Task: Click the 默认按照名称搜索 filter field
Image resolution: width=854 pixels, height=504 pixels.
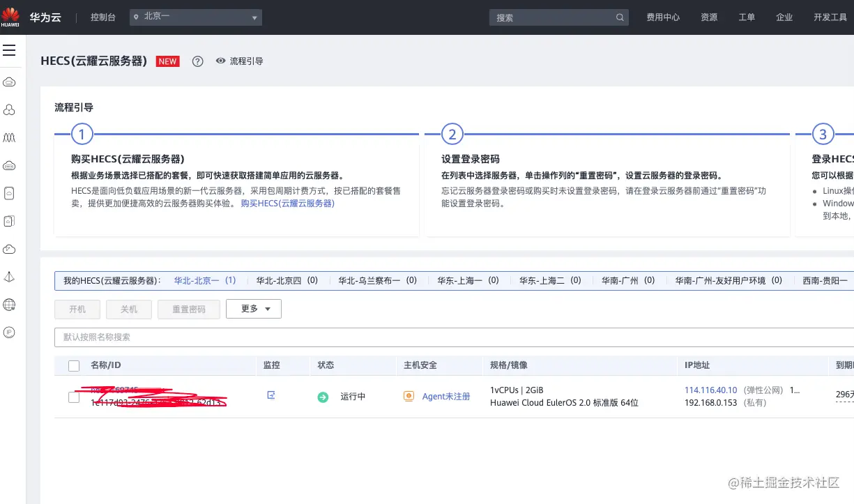Action: pyautogui.click(x=454, y=337)
